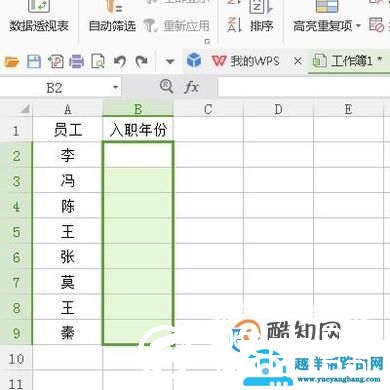Viewport: 390px width, 390px height.
Task: Select row 1 header
Action: point(16,130)
